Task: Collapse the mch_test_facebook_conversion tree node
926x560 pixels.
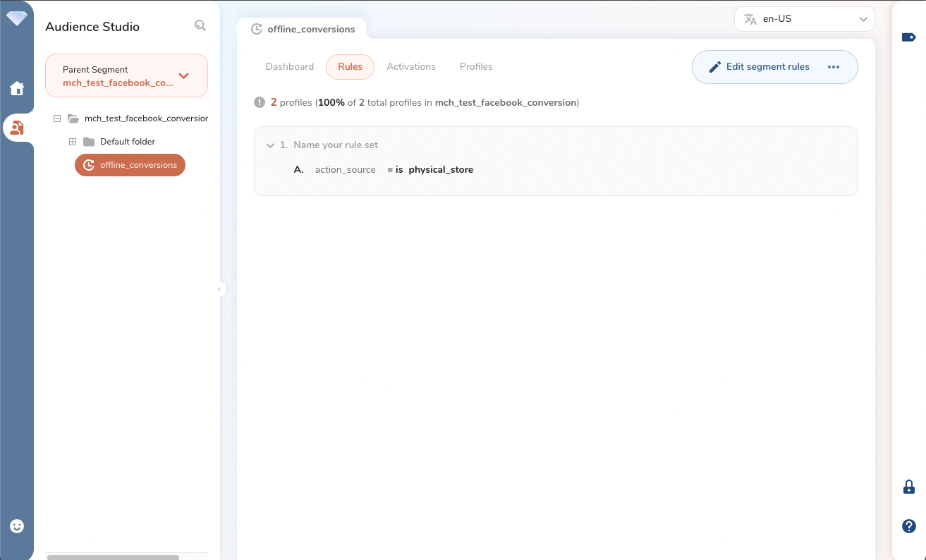Action: [x=57, y=118]
